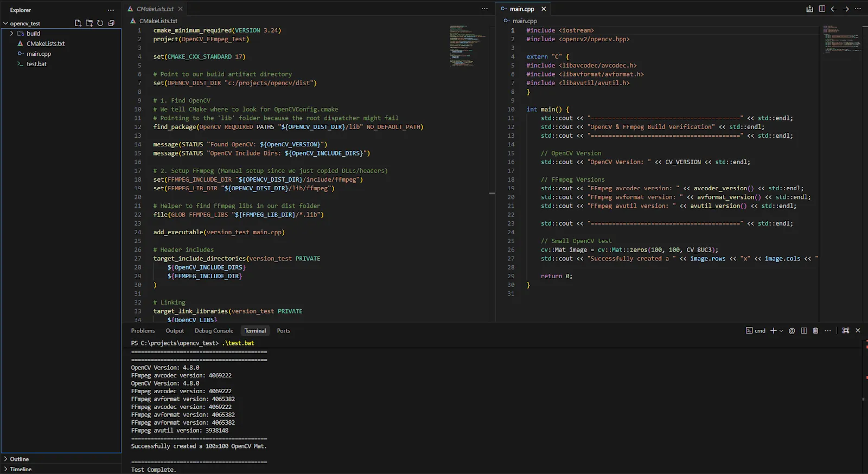This screenshot has width=868, height=474.
Task: Select the Terminal tab
Action: pos(255,331)
